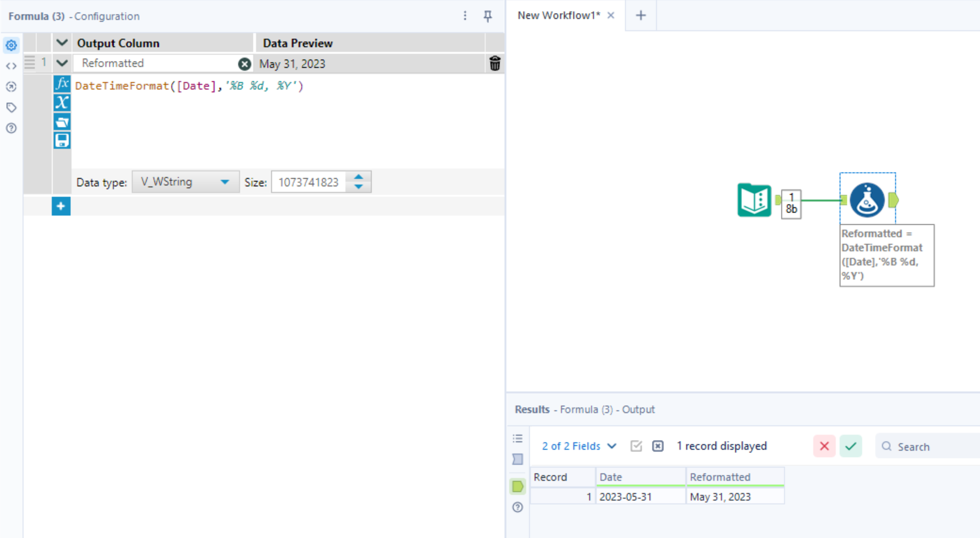Open the Configuration gear in the left sidebar
Viewport: 980px width, 538px height.
click(11, 45)
